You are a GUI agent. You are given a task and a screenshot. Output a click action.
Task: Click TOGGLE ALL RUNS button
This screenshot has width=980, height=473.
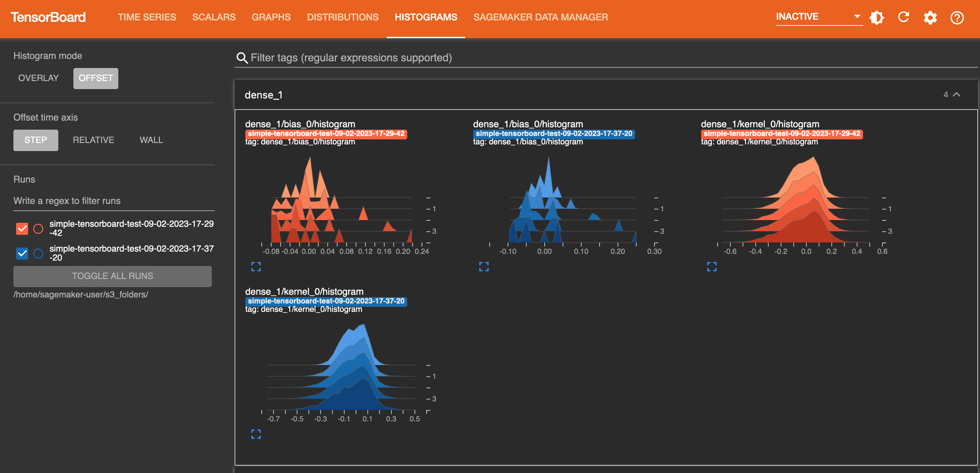pos(113,276)
